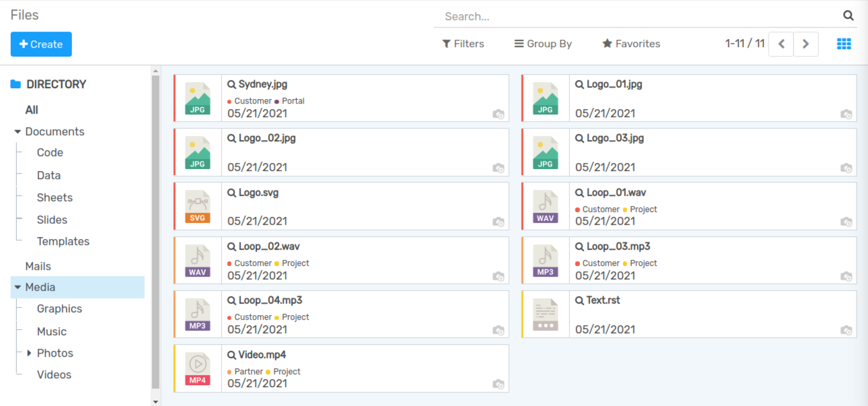Click the JPG file icon of Logo_03.jpg

(545, 152)
